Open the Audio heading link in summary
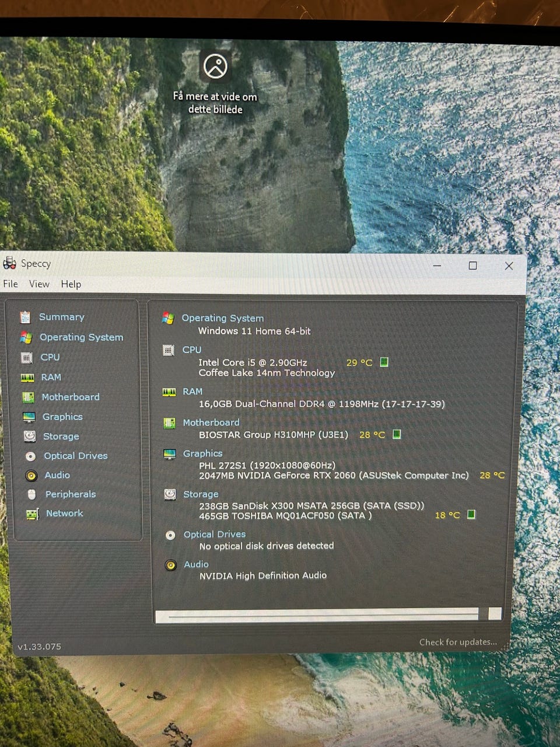560x747 pixels. click(x=196, y=564)
